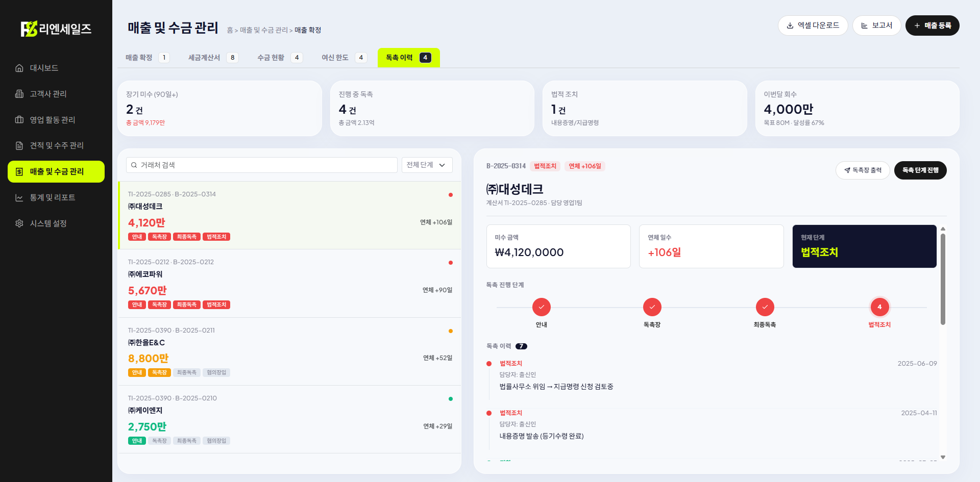Image resolution: width=980 pixels, height=482 pixels.
Task: Open 대시보드 from sidebar home icon
Action: click(x=19, y=68)
